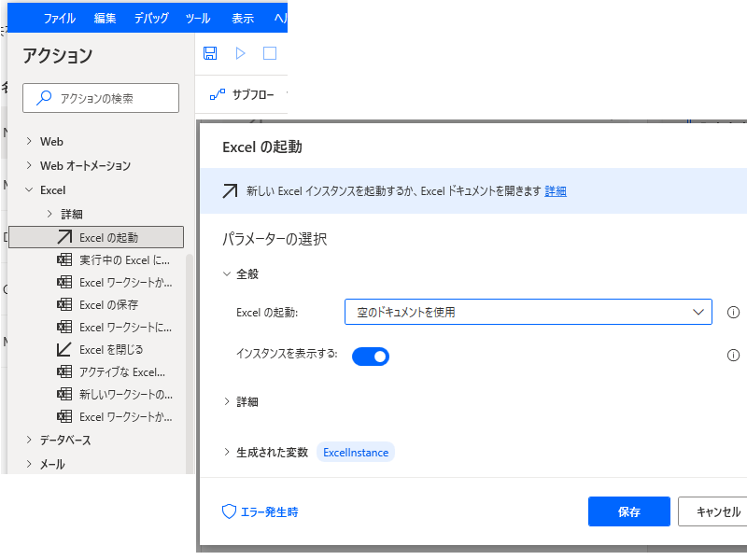Click the アクションの検索 search field
747x560 pixels.
(x=101, y=98)
